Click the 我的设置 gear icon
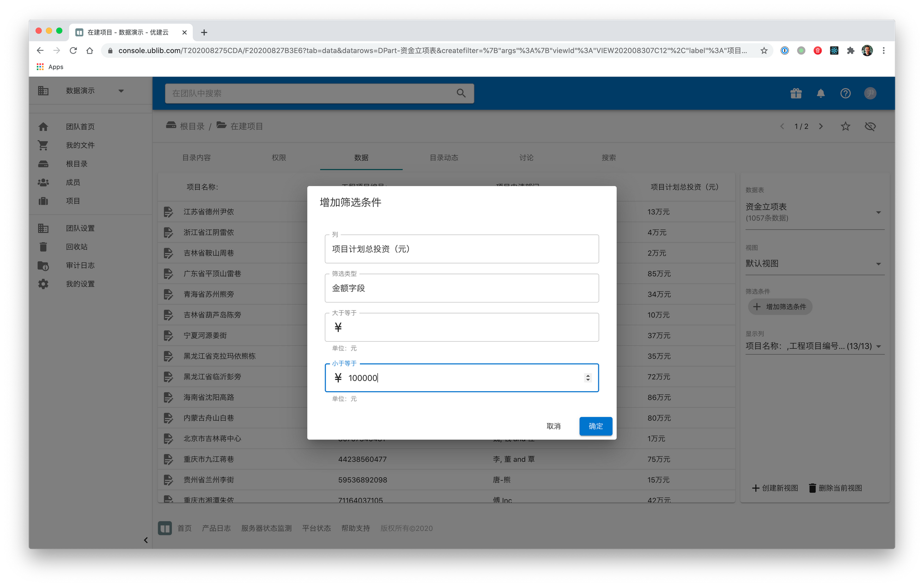924x587 pixels. tap(43, 284)
